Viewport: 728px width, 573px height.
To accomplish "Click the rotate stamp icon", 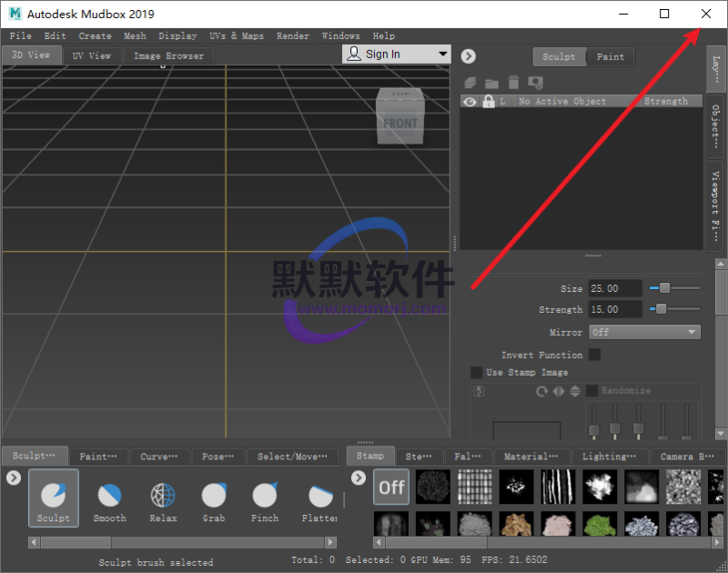I will click(541, 391).
